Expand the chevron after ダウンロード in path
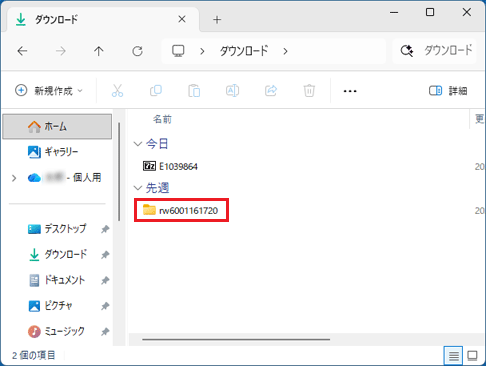The height and width of the screenshot is (366, 486). point(285,51)
